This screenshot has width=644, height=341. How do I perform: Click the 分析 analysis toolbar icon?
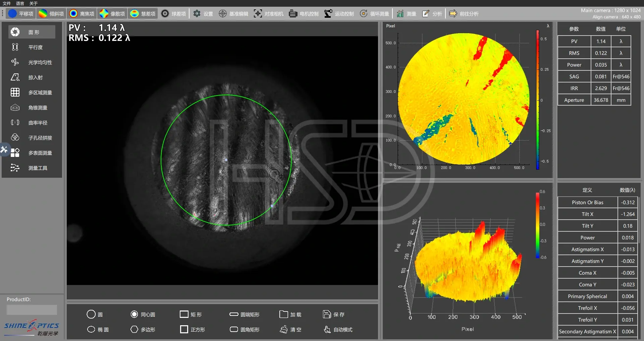coord(432,14)
